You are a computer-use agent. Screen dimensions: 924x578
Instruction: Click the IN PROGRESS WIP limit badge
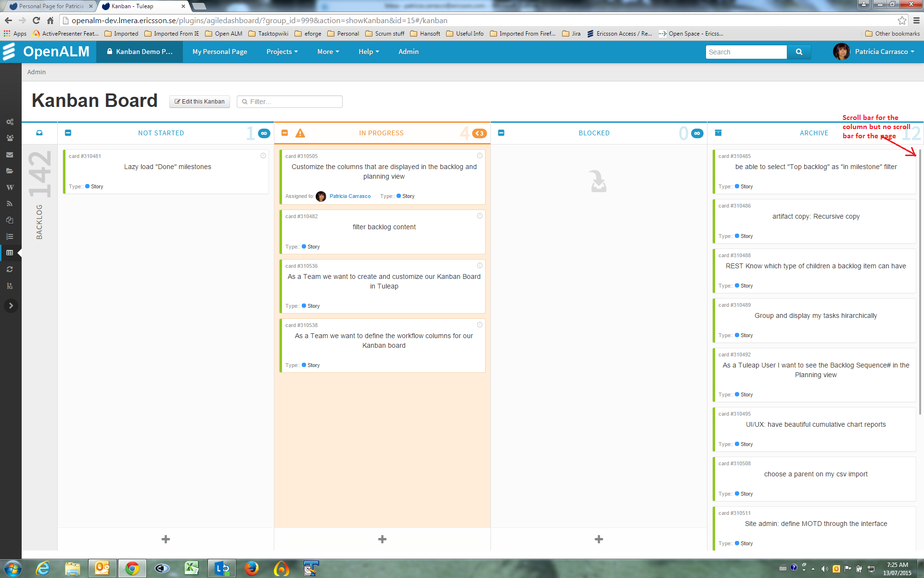tap(479, 133)
